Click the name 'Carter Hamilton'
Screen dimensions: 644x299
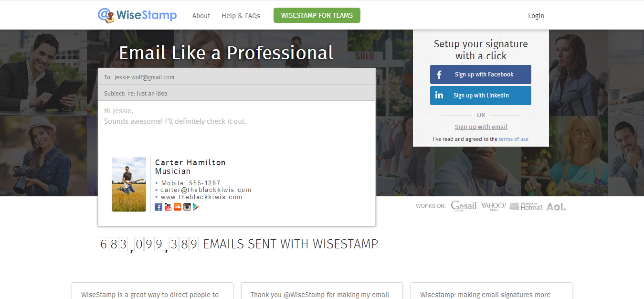click(x=190, y=162)
